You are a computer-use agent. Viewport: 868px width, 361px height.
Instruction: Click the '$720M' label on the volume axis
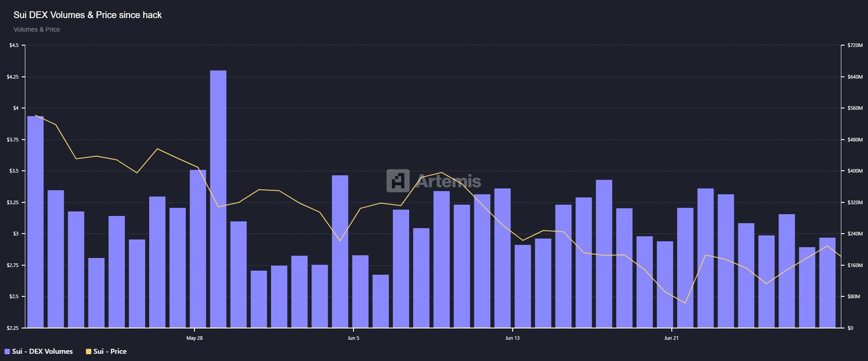point(855,45)
